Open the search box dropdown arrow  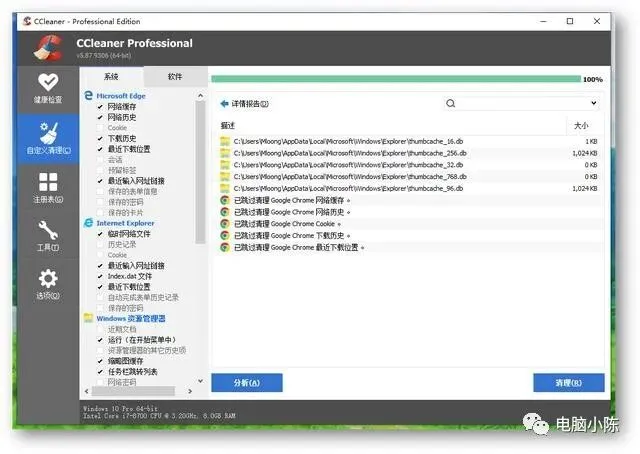pyautogui.click(x=593, y=103)
